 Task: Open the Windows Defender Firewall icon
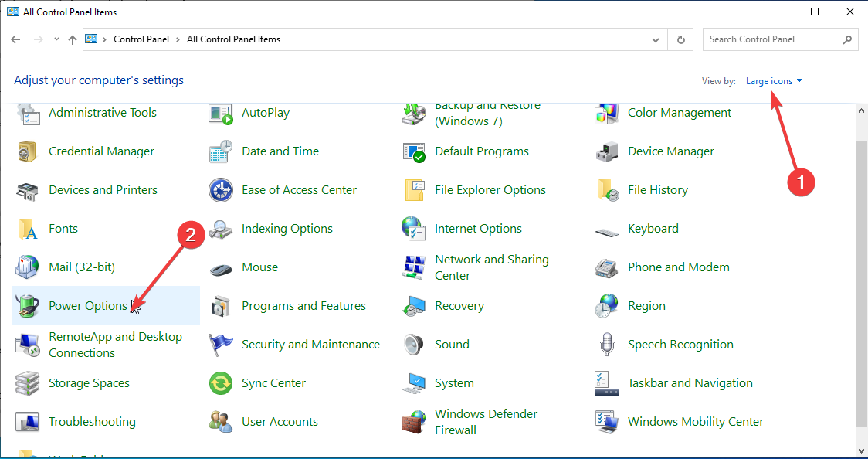click(x=413, y=422)
